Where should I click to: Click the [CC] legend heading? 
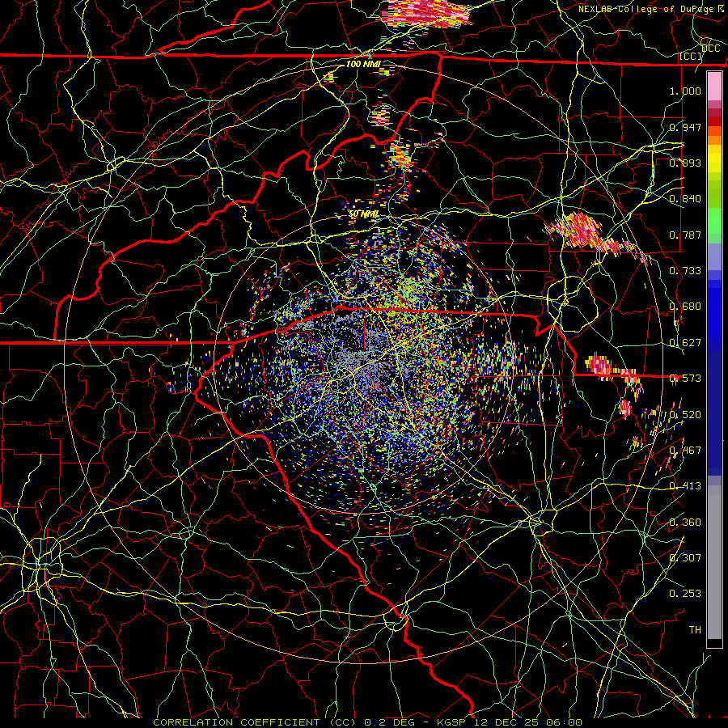click(691, 56)
